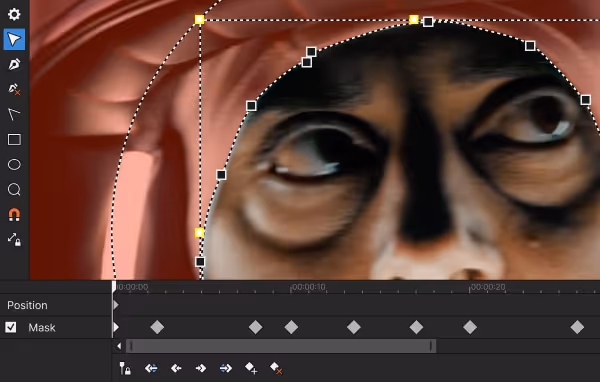This screenshot has height=382, width=600.
Task: Select the Oval mask creation tool
Action: tap(14, 165)
